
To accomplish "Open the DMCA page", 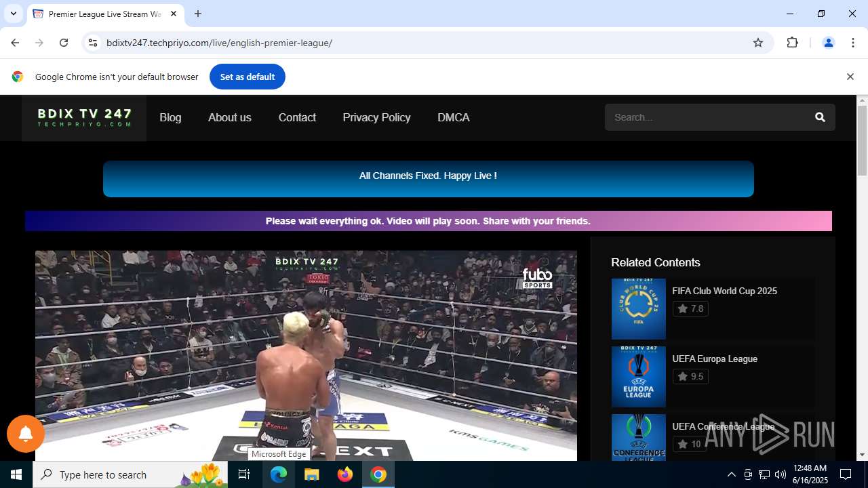I will pos(454,117).
